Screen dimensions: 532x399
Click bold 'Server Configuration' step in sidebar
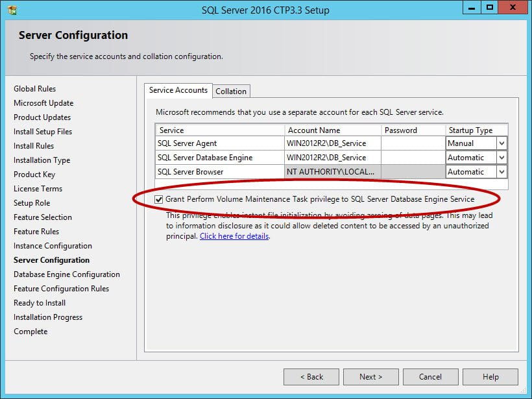coord(51,260)
